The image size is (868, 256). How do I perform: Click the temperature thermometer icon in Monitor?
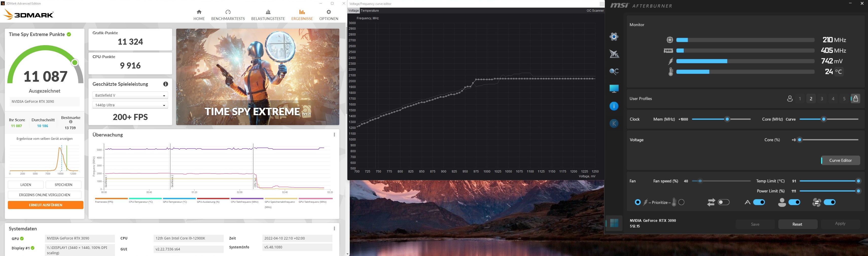click(x=670, y=72)
